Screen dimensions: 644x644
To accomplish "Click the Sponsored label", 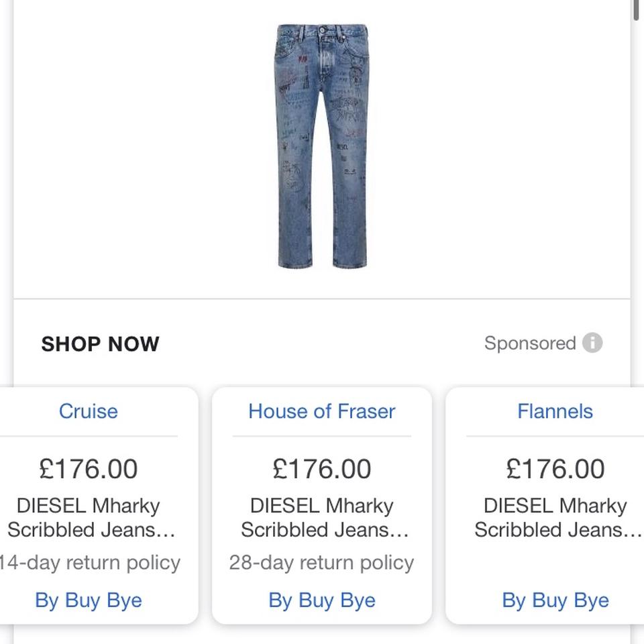I will [530, 343].
